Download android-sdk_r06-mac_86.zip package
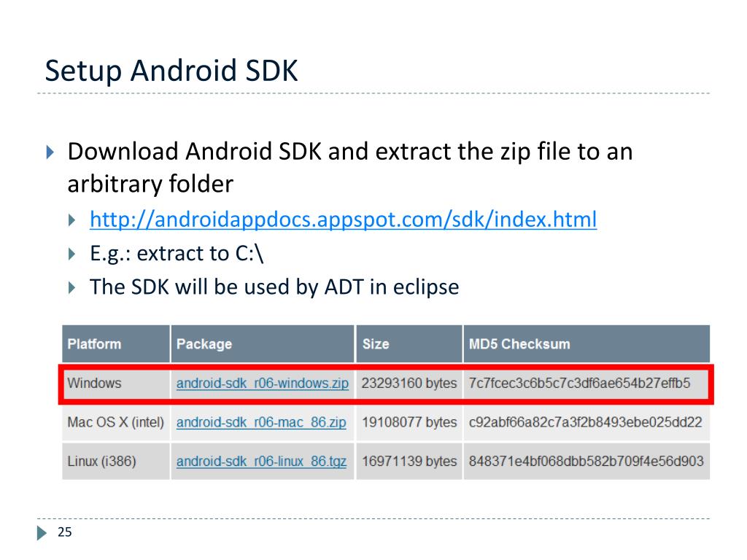This screenshot has height=560, width=747. click(x=261, y=422)
